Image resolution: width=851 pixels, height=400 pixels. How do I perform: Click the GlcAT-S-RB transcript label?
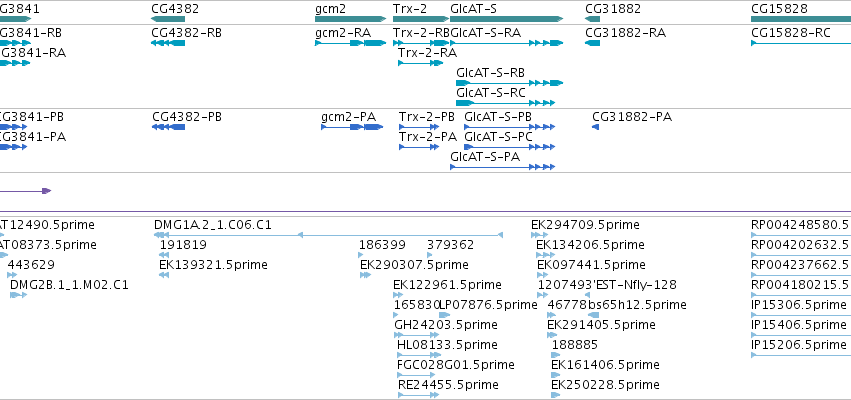tap(491, 73)
